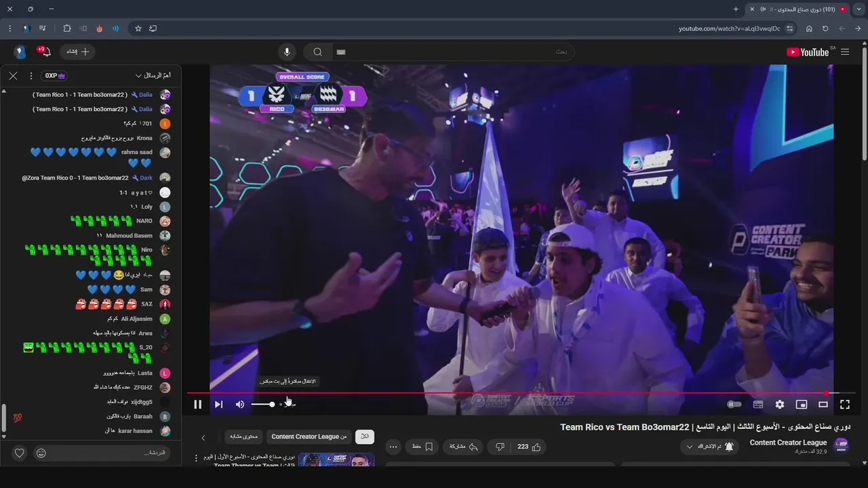Switch to miniplayer mode
The width and height of the screenshot is (868, 488).
pyautogui.click(x=802, y=405)
